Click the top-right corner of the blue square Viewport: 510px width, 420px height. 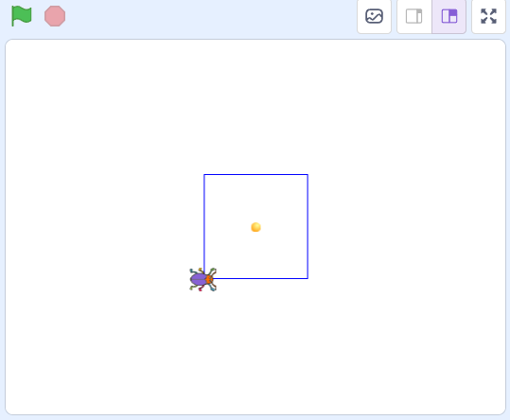coord(308,175)
